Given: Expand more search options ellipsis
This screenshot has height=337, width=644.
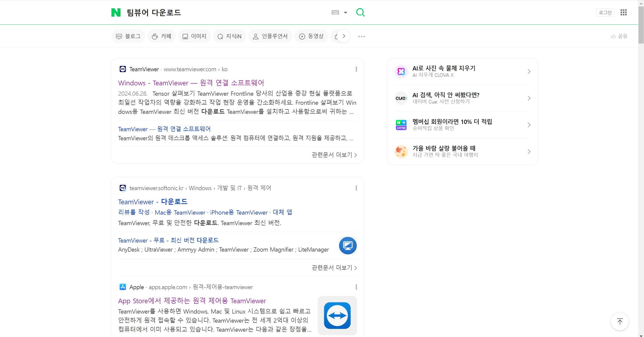Looking at the screenshot, I should [361, 37].
